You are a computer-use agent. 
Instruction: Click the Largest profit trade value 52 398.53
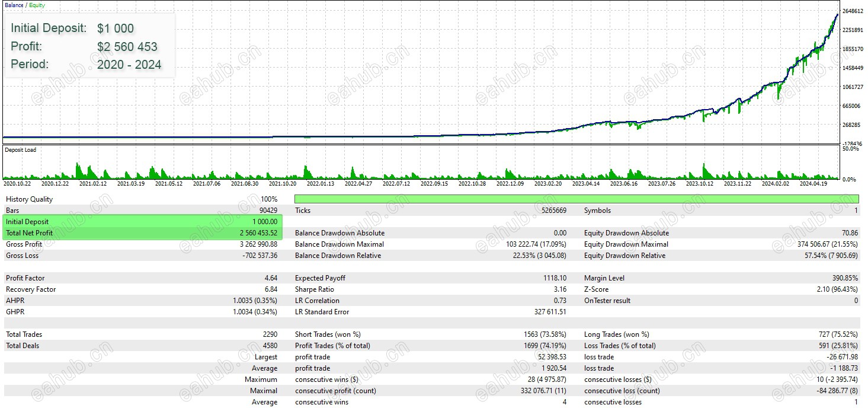coord(552,357)
